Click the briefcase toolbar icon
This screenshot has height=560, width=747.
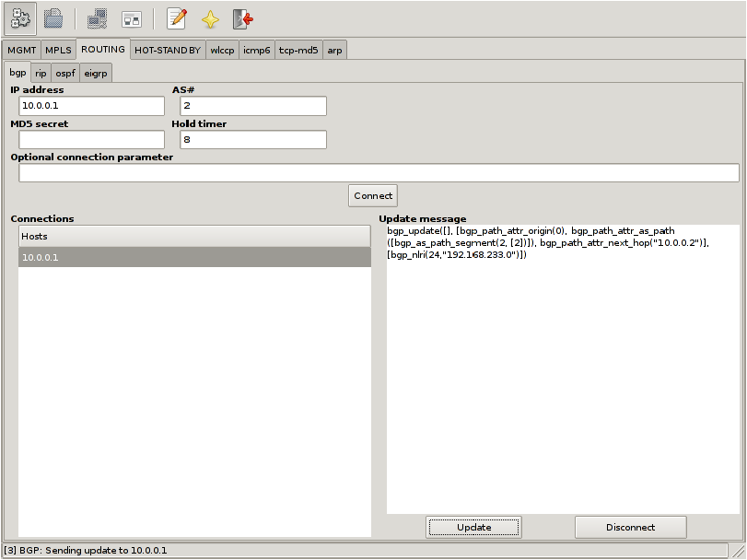click(53, 17)
